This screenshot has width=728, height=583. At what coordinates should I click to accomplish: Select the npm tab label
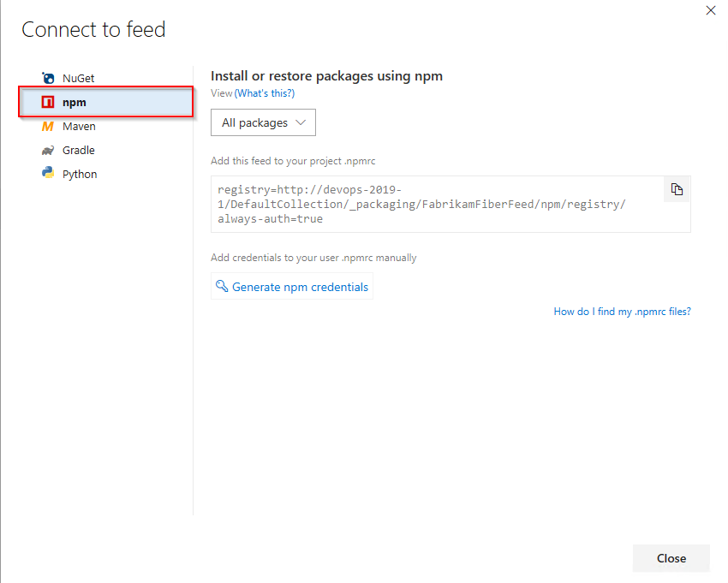point(75,103)
